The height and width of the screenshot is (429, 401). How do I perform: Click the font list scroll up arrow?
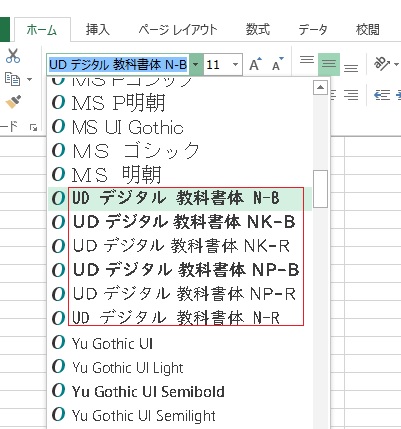click(320, 88)
